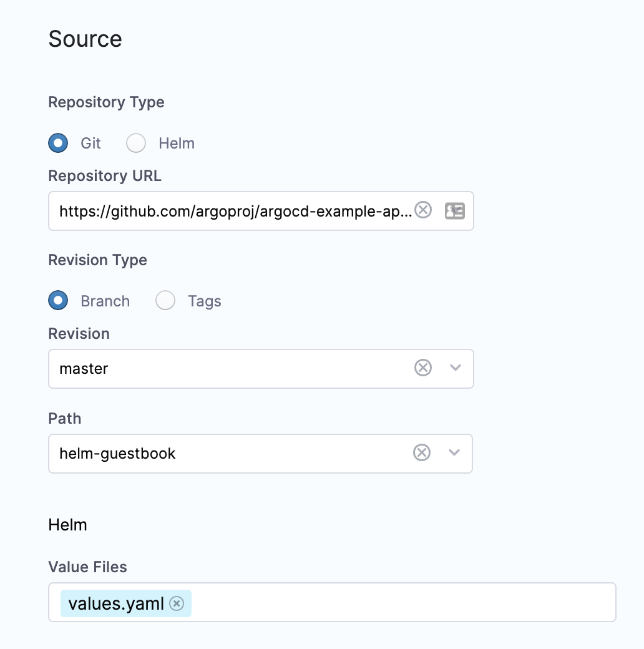Select the Helm repository type
Screen dimensions: 644x649
[x=136, y=143]
